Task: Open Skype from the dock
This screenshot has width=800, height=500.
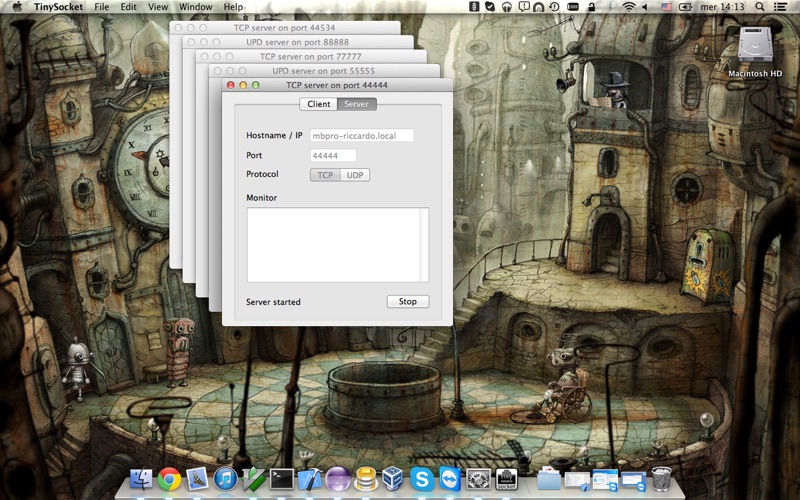Action: coord(422,480)
